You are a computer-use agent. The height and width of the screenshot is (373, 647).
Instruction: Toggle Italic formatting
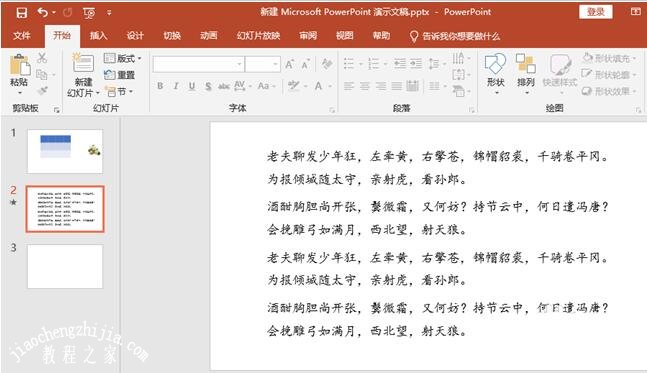pos(176,86)
